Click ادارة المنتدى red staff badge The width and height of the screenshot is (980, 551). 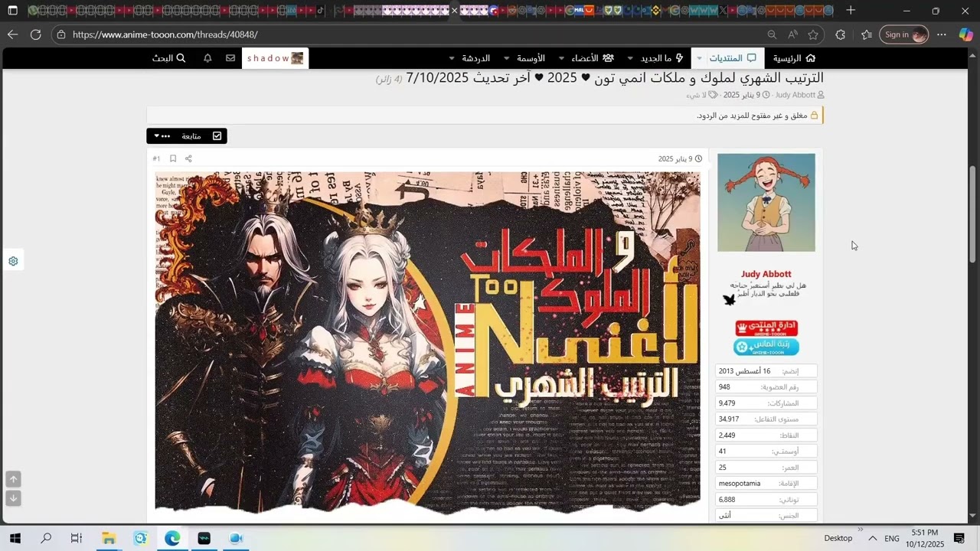[766, 328]
